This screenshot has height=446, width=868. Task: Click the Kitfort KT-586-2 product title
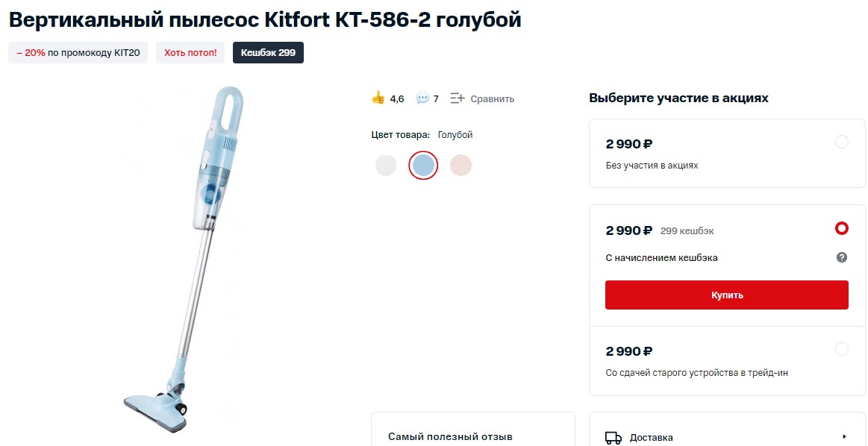tap(265, 20)
